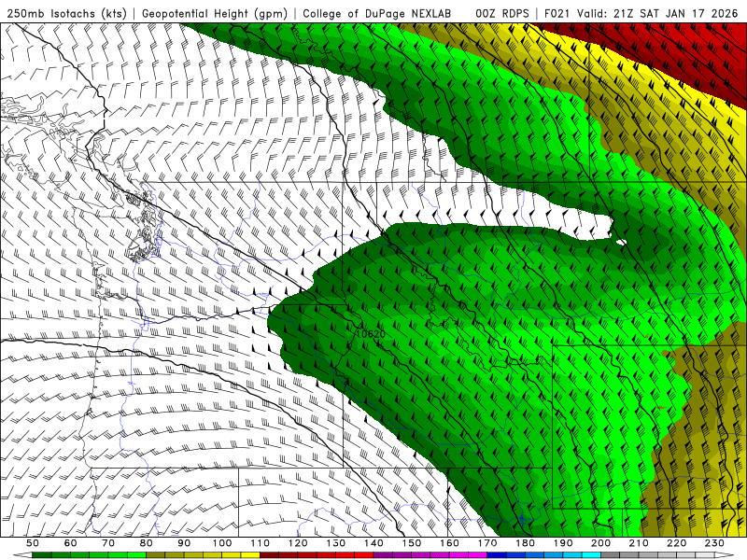Click the '230' color bar value
747x560 pixels.
click(x=714, y=543)
